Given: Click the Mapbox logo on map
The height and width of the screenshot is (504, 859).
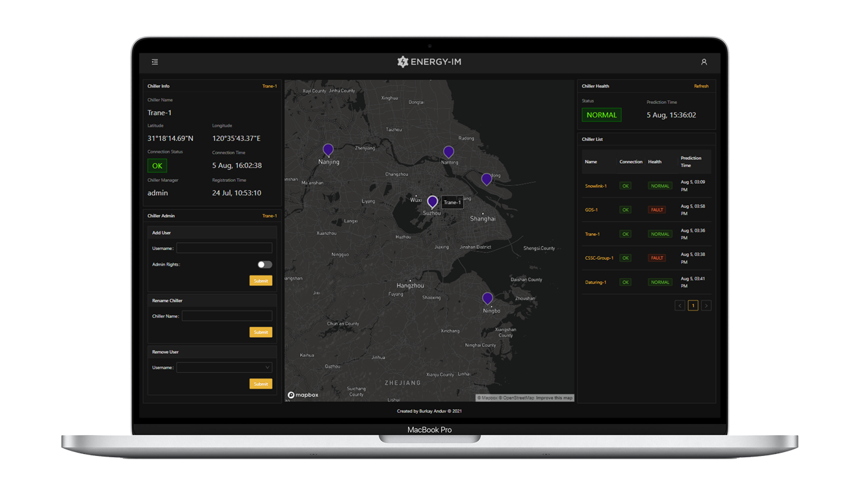Looking at the screenshot, I should [x=303, y=395].
